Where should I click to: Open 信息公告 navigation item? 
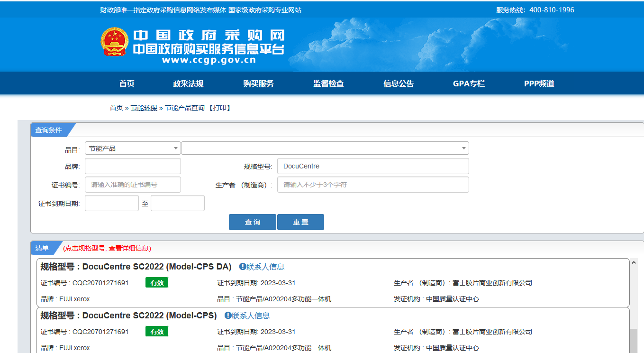pyautogui.click(x=399, y=84)
